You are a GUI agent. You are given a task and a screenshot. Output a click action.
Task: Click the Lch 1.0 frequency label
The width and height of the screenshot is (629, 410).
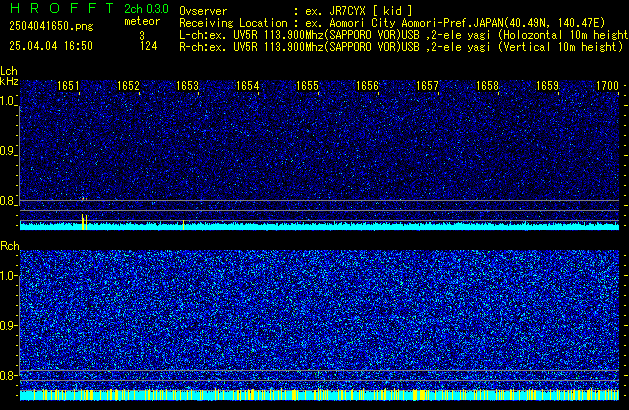(x=8, y=101)
